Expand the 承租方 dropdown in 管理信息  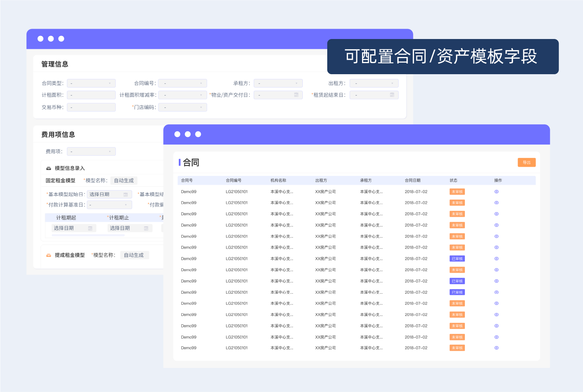(x=278, y=83)
